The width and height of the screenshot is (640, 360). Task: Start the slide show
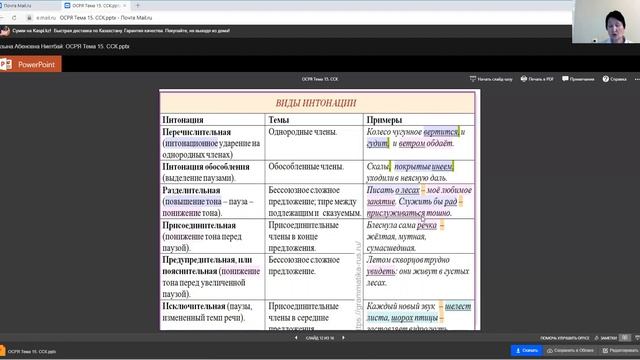(491, 79)
